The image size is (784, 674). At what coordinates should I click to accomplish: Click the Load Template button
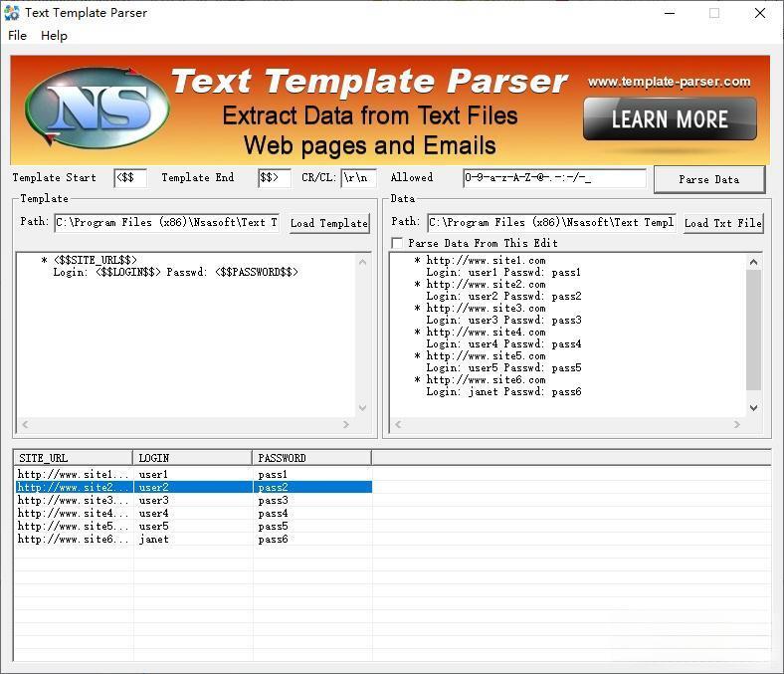click(329, 223)
